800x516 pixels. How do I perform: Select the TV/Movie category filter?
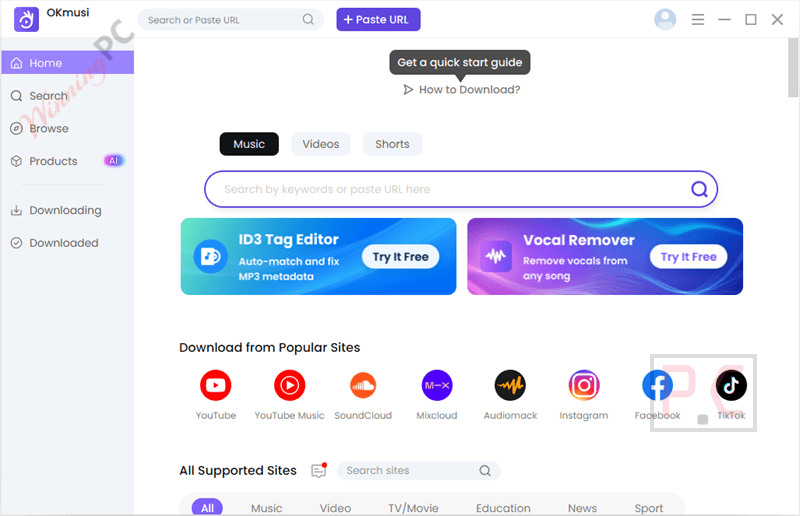coord(413,508)
